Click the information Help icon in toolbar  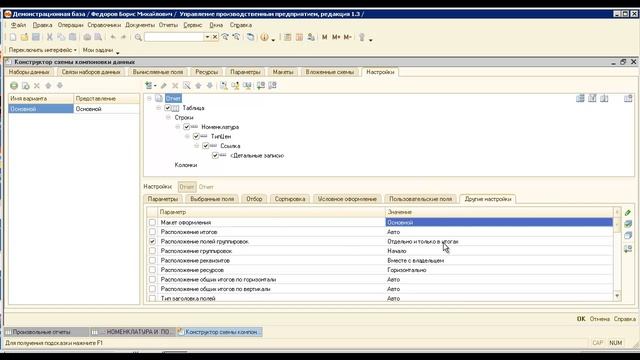point(264,37)
